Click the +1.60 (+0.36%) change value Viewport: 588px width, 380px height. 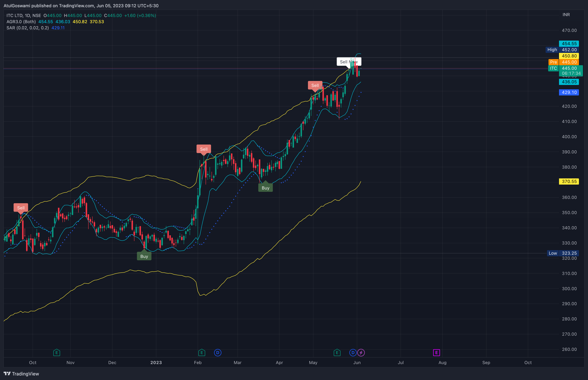tap(140, 16)
